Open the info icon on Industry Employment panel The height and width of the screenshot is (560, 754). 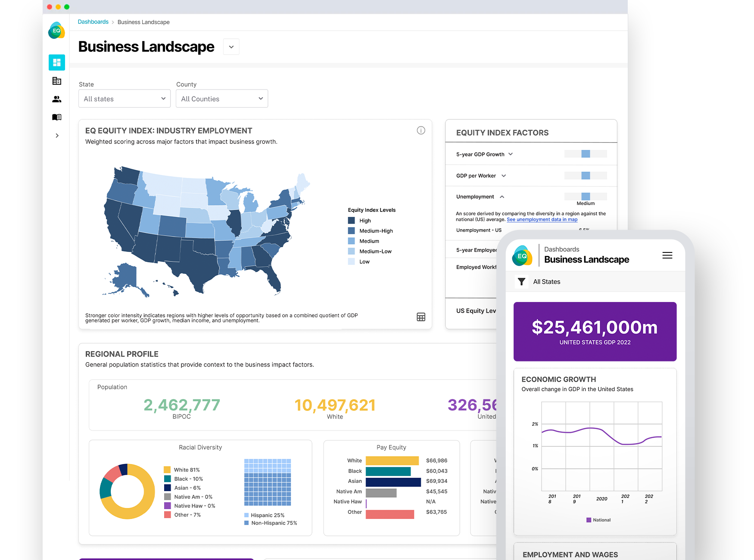pyautogui.click(x=421, y=130)
